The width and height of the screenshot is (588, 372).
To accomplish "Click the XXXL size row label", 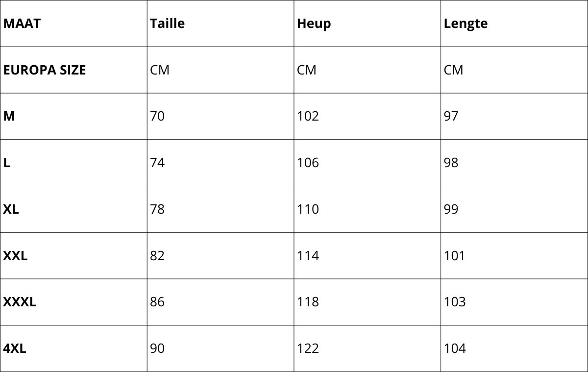I will click(x=20, y=302).
